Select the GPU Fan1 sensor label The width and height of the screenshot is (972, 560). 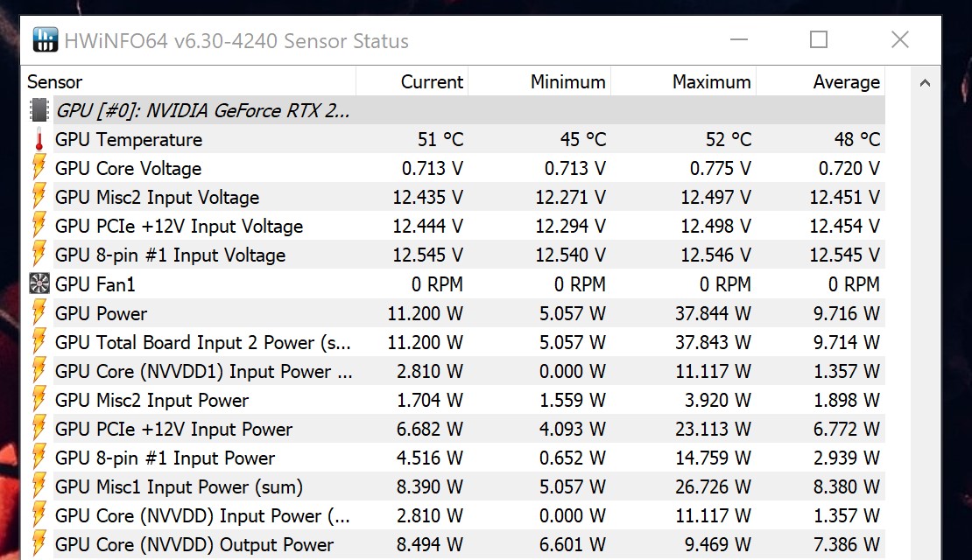click(95, 283)
